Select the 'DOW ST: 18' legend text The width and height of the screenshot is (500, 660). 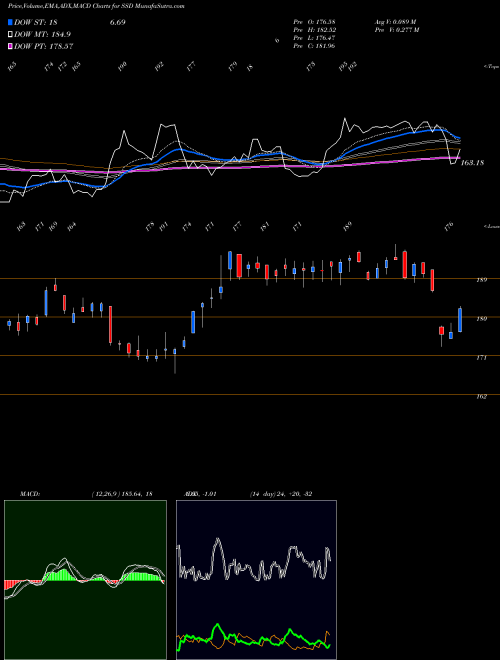click(36, 22)
